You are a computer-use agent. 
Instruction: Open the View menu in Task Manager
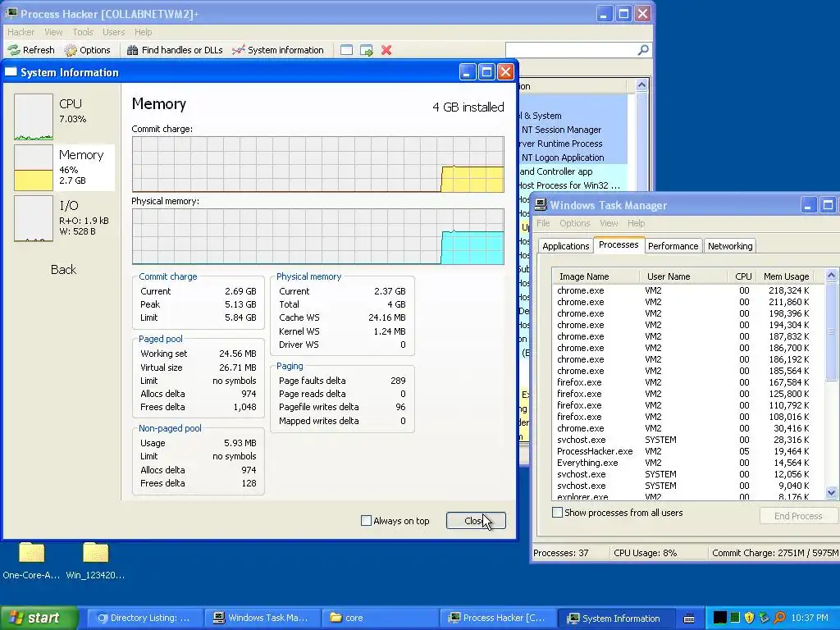tap(609, 223)
